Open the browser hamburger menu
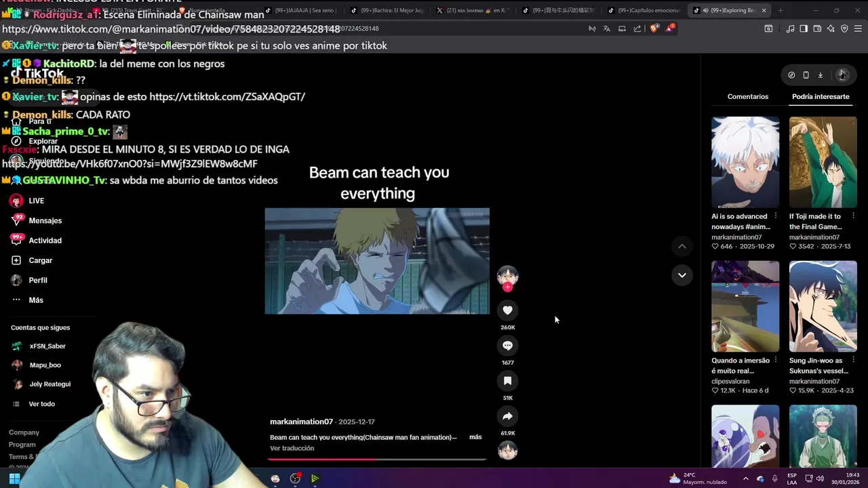 858,28
